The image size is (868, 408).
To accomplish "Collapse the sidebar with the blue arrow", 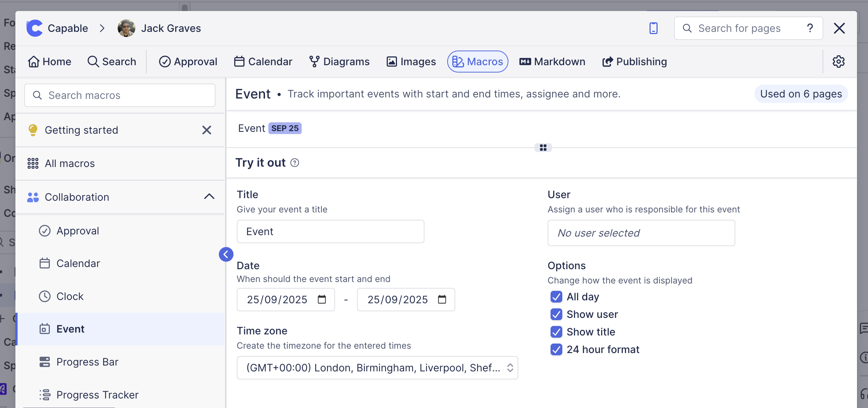I will pos(226,254).
